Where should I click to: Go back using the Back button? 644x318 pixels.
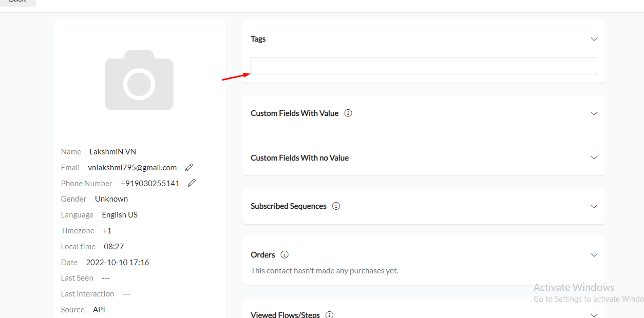point(18,2)
